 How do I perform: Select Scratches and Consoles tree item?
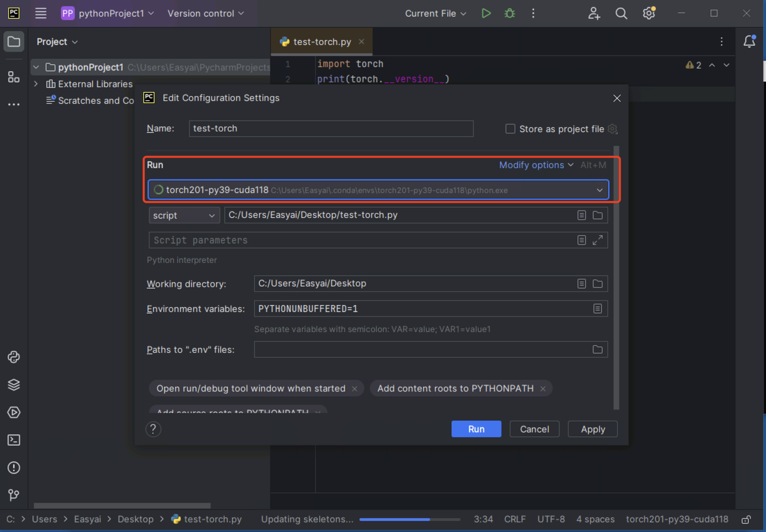pos(90,100)
